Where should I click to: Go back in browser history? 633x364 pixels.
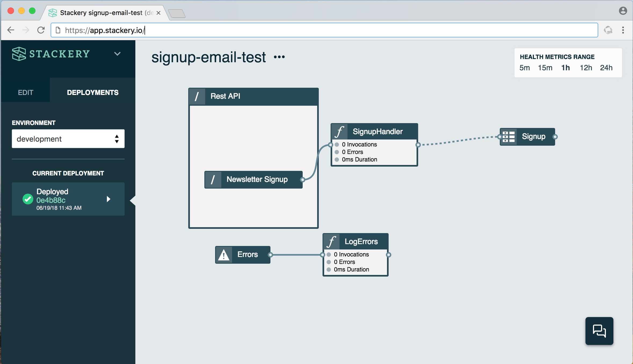tap(11, 30)
